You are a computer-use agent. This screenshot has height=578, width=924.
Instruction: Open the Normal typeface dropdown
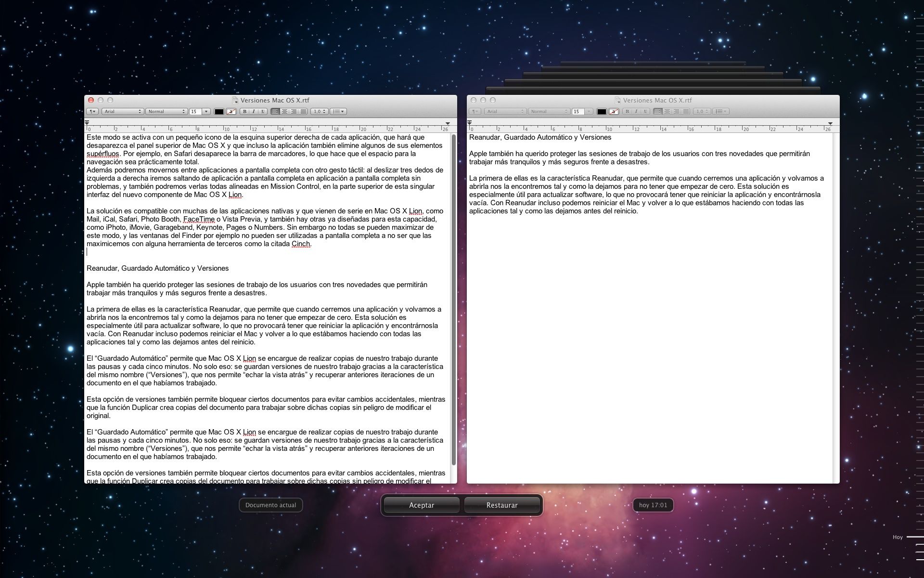coord(166,112)
